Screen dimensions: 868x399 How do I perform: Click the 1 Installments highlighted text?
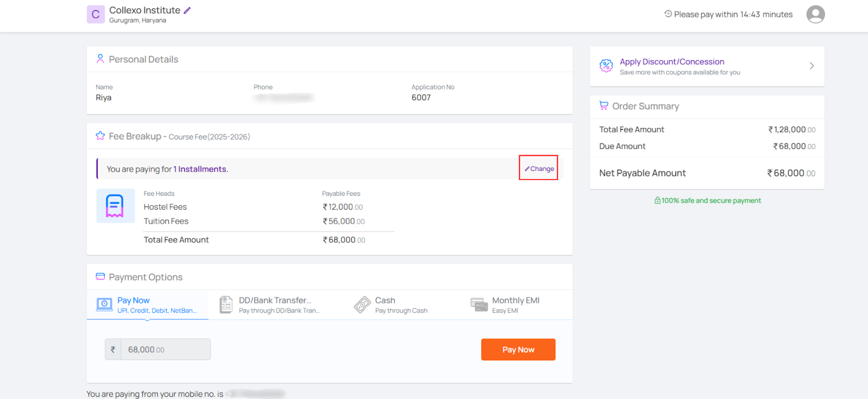pyautogui.click(x=200, y=169)
